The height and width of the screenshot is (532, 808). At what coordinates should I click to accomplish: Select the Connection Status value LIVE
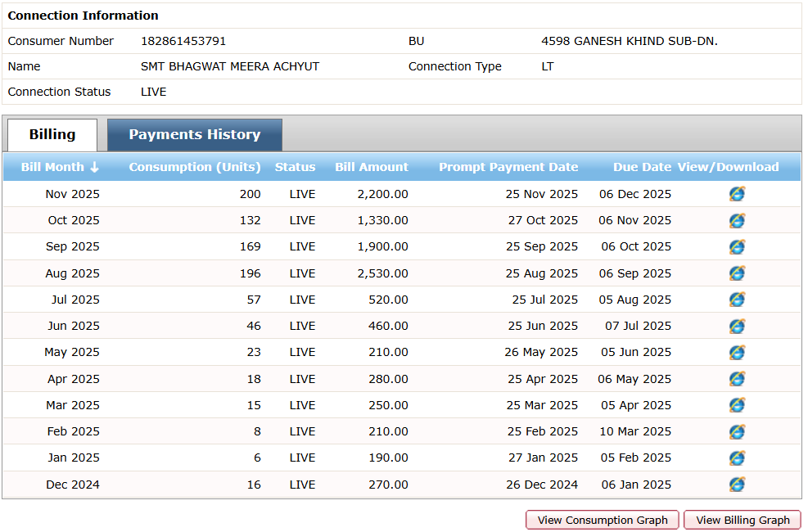[154, 92]
